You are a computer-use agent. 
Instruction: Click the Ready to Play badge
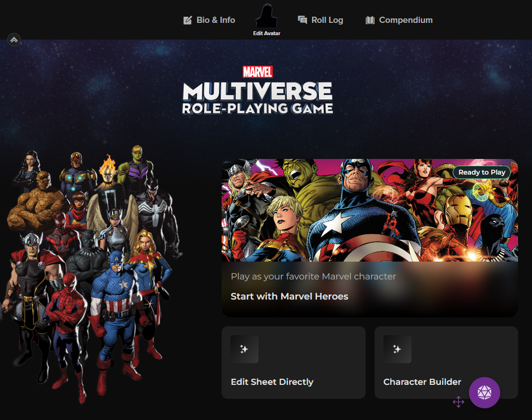(481, 172)
